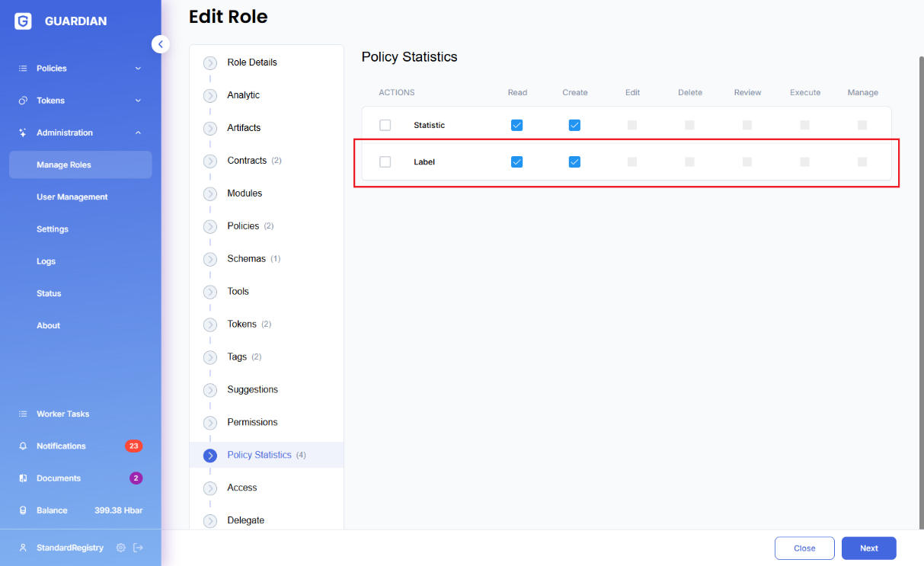Uncheck Create permission for Statistic
The image size is (924, 566).
(x=574, y=125)
